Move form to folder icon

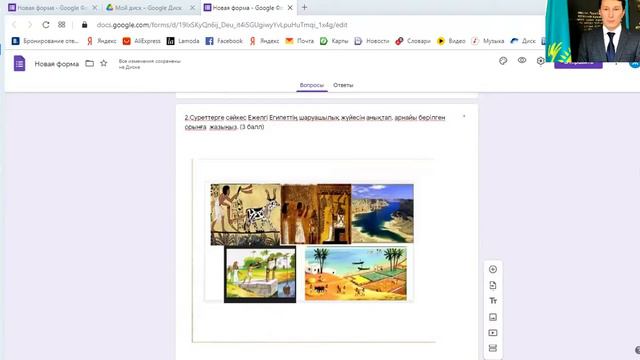click(x=89, y=63)
